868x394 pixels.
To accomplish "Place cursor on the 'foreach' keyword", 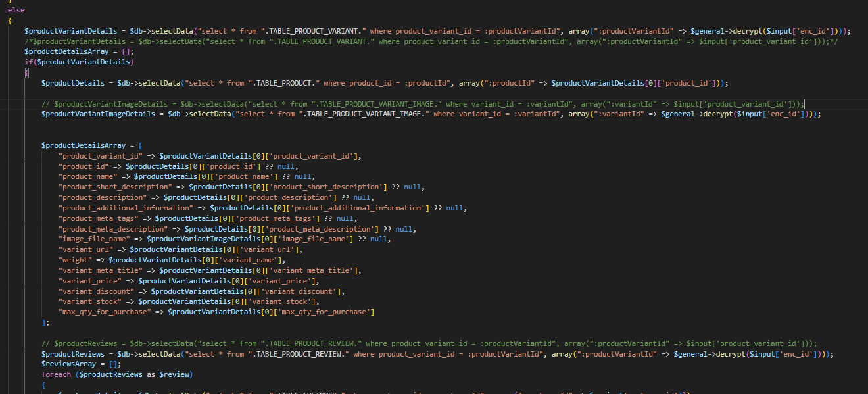I will tap(57, 375).
